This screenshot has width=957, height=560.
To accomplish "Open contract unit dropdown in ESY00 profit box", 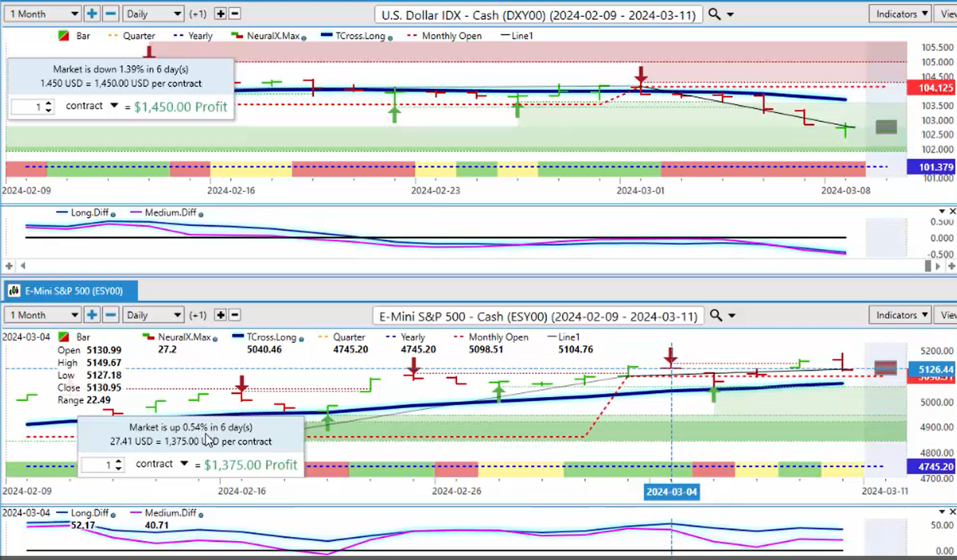I will point(184,464).
